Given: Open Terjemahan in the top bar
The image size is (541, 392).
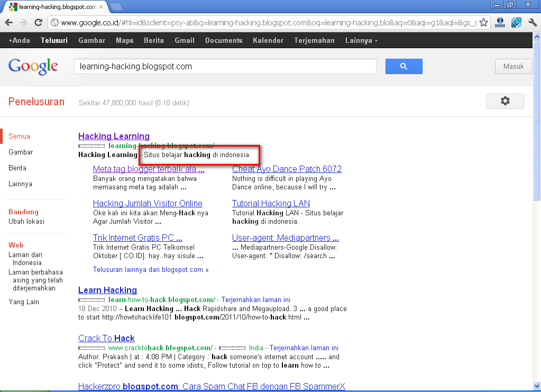Looking at the screenshot, I should tap(314, 40).
